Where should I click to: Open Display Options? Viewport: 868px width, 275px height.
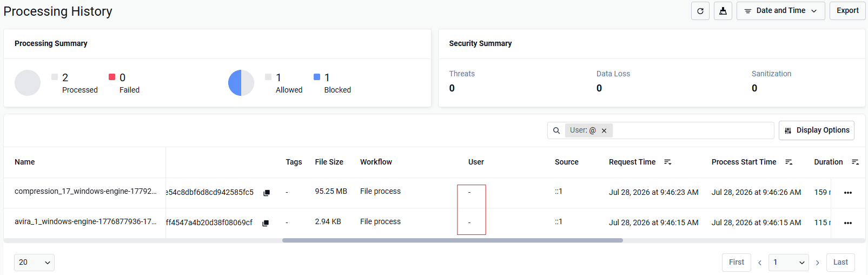click(817, 130)
